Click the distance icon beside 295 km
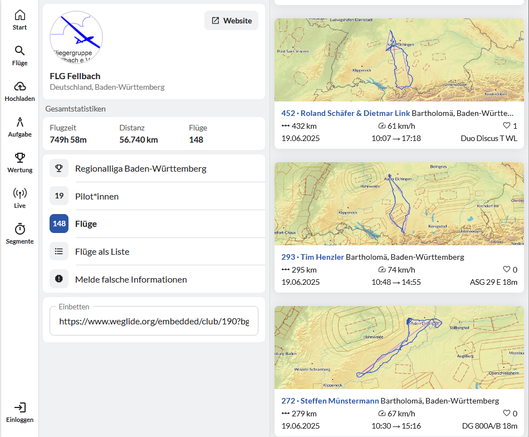The image size is (529, 437). (285, 270)
